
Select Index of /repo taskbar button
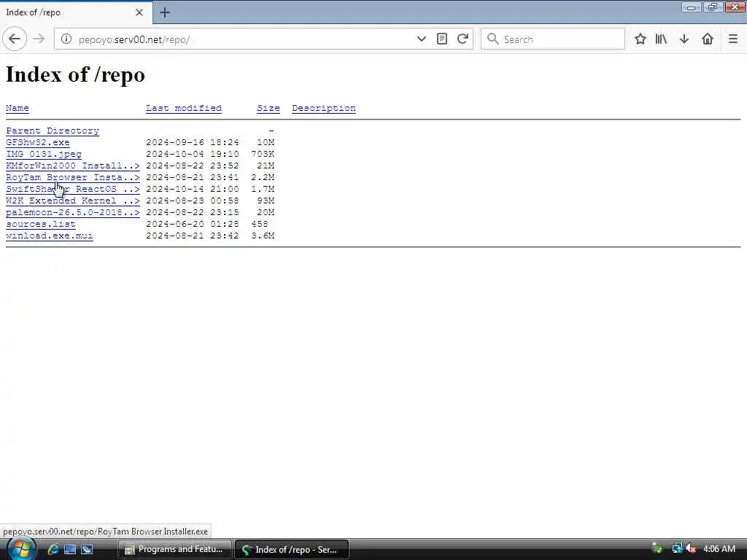(x=292, y=549)
